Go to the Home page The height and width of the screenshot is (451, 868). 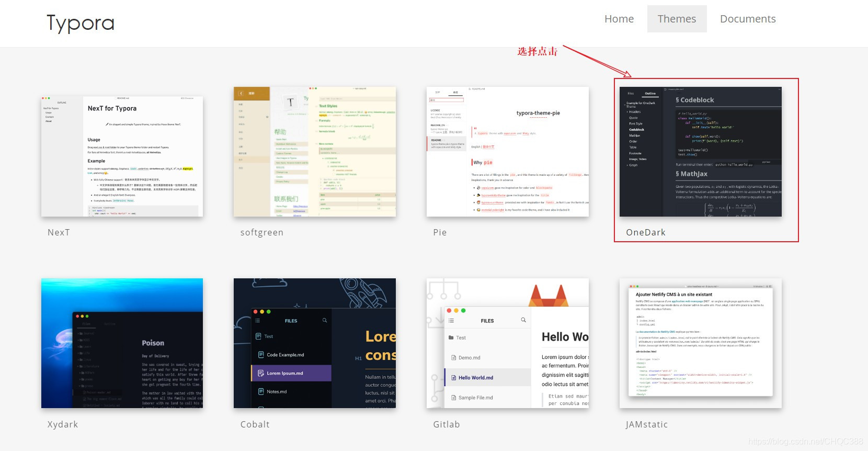pyautogui.click(x=619, y=19)
